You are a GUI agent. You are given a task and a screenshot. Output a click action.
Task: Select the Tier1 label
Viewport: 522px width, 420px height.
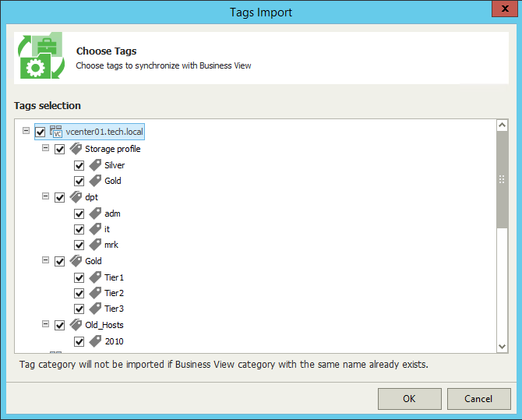pyautogui.click(x=115, y=277)
